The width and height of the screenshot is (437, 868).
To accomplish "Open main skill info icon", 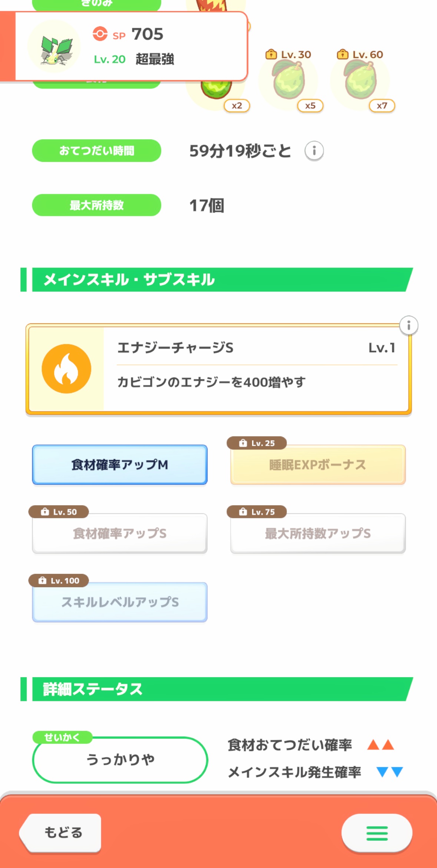I will 408,326.
